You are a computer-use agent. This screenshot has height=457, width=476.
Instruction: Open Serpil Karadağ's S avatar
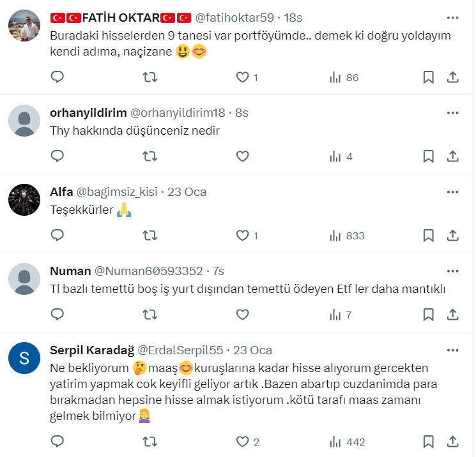24,358
